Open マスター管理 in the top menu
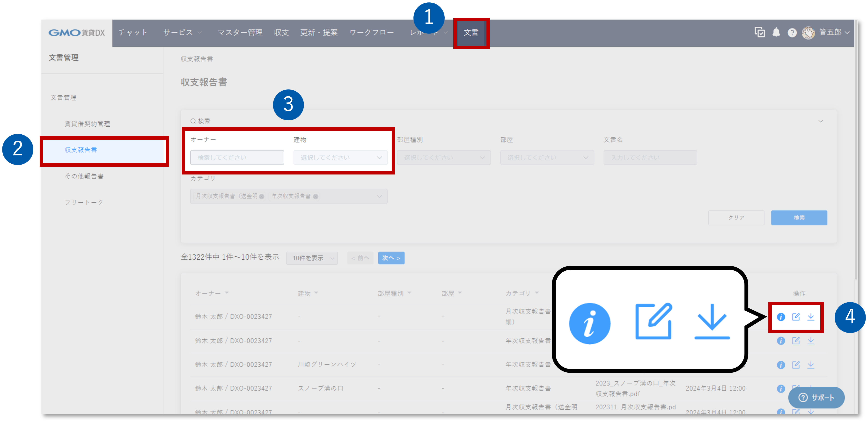This screenshot has height=421, width=868. pos(240,33)
